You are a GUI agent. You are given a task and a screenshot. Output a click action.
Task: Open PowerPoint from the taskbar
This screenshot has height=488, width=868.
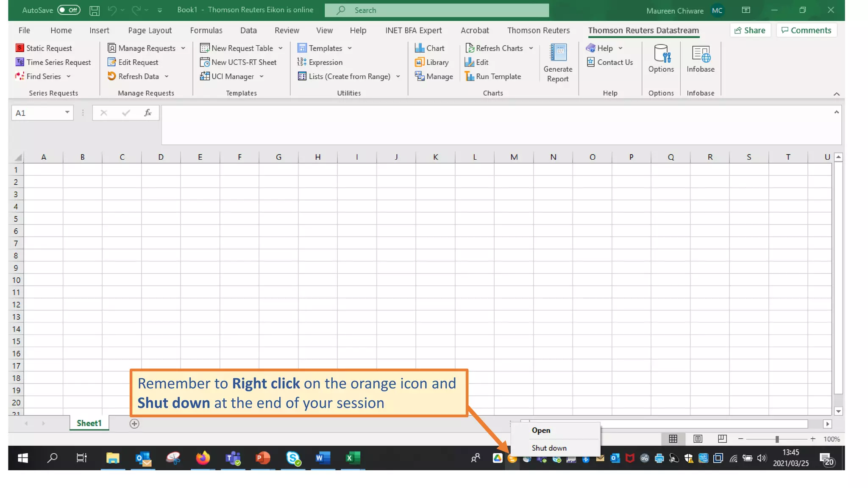(x=263, y=458)
